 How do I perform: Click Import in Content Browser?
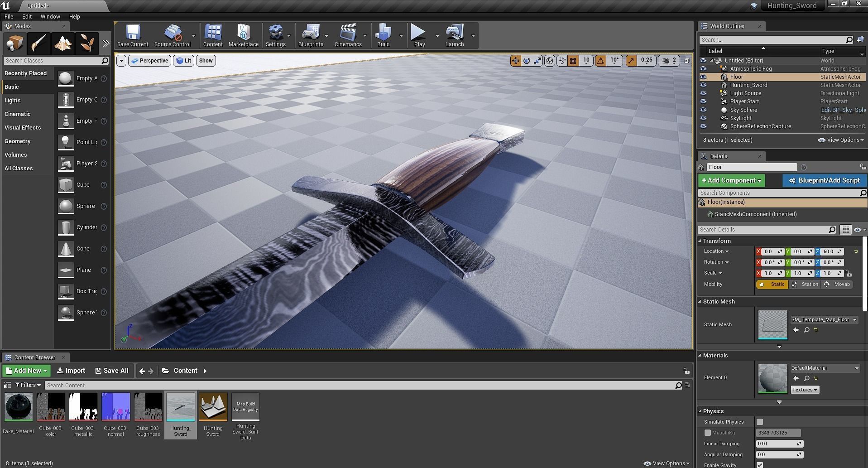coord(71,371)
